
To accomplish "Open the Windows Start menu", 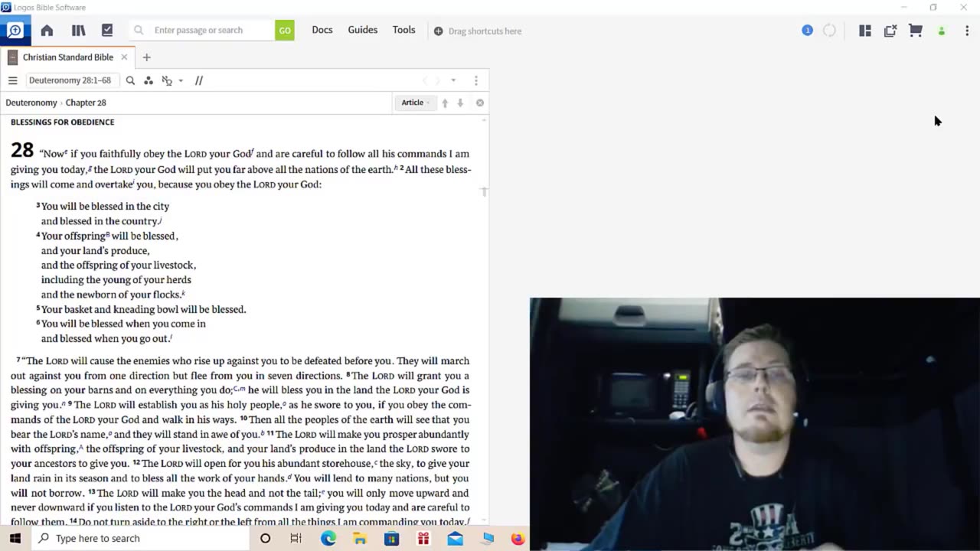I will click(15, 538).
